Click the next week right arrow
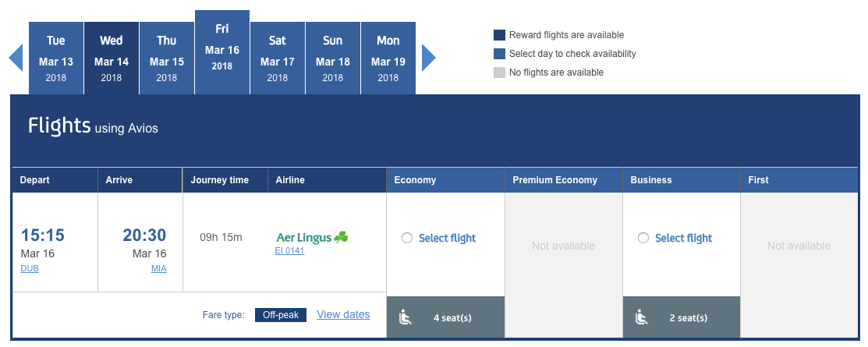Viewport: 868px width, 347px height. (428, 58)
